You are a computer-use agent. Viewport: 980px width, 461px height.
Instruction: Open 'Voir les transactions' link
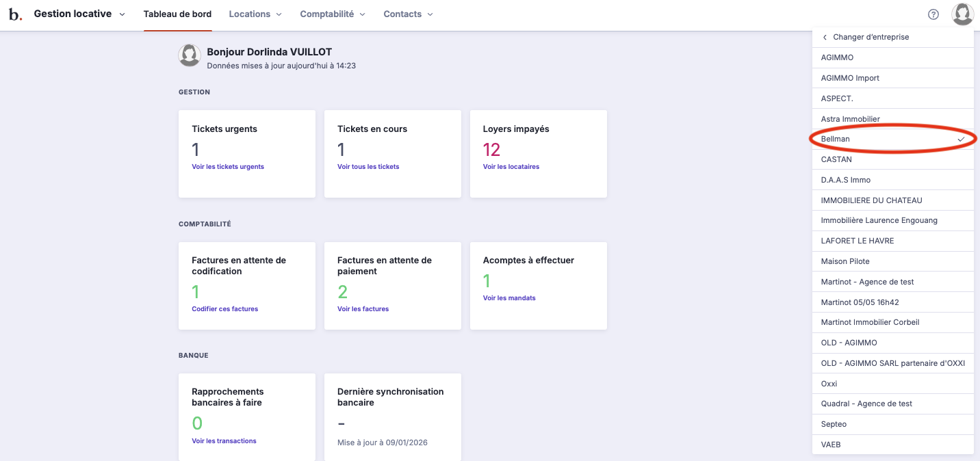click(224, 441)
